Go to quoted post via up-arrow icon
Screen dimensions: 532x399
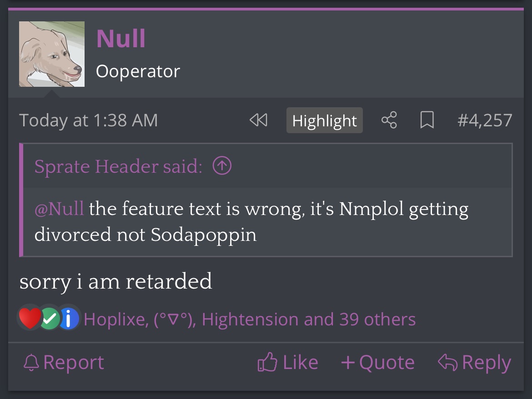coord(222,166)
